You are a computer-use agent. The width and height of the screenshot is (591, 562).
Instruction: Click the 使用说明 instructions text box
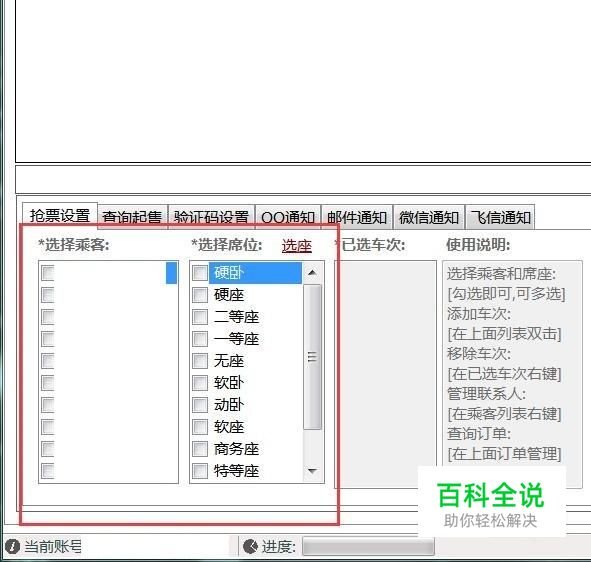coord(512,374)
